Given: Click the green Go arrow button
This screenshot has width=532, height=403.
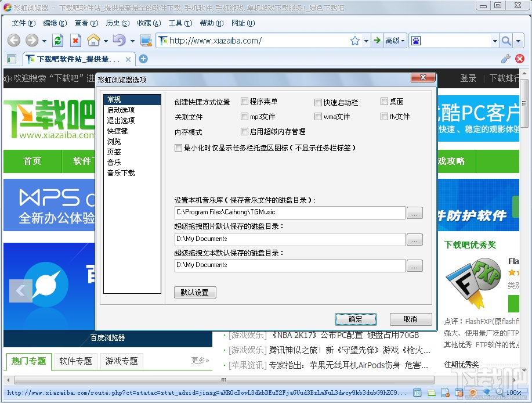Looking at the screenshot, I should pyautogui.click(x=377, y=41).
